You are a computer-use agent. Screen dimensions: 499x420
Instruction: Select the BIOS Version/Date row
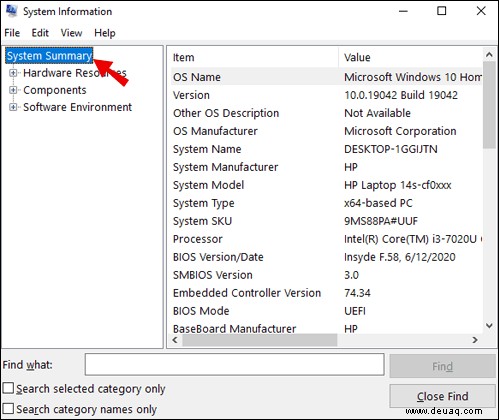[326, 257]
